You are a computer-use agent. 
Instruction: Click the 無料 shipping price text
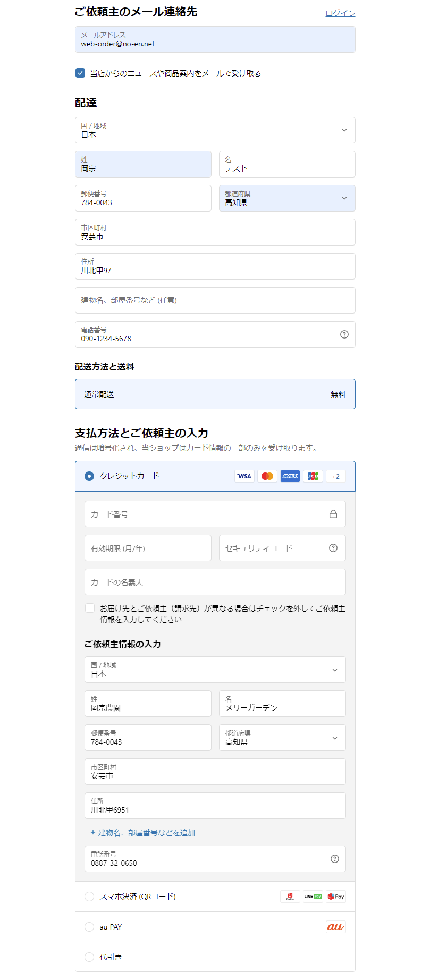click(338, 394)
